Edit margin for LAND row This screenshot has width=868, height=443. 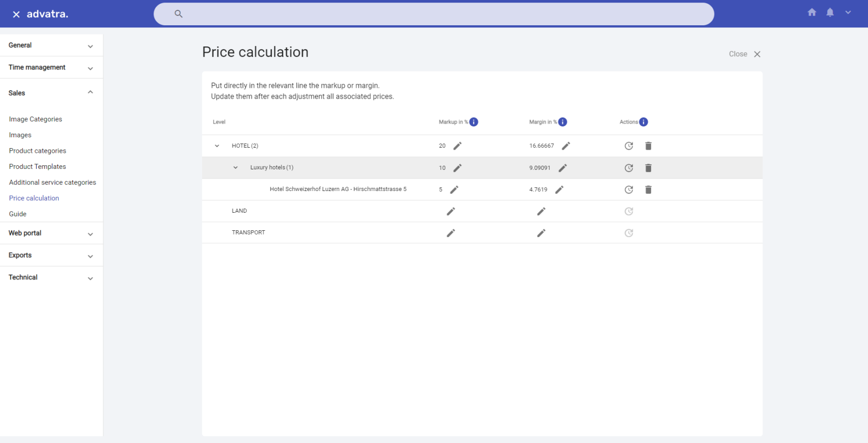click(x=541, y=211)
